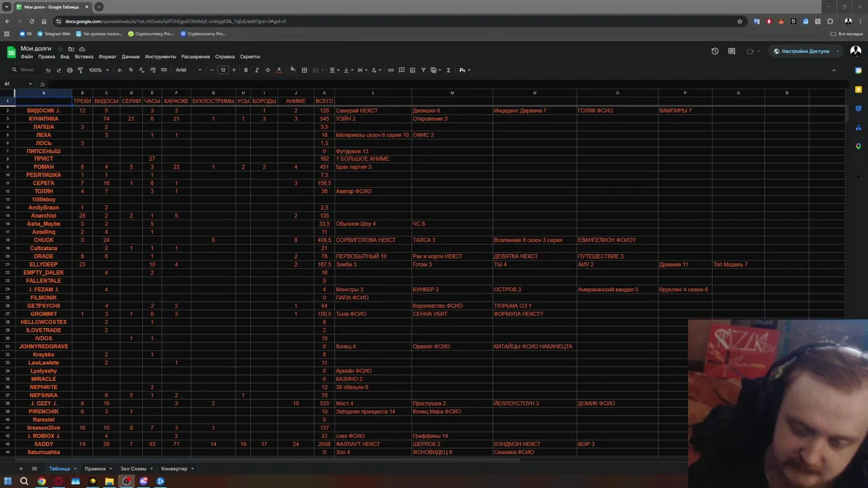Viewport: 868px width, 488px height.
Task: Add a new sheet with plus button
Action: click(x=20, y=468)
